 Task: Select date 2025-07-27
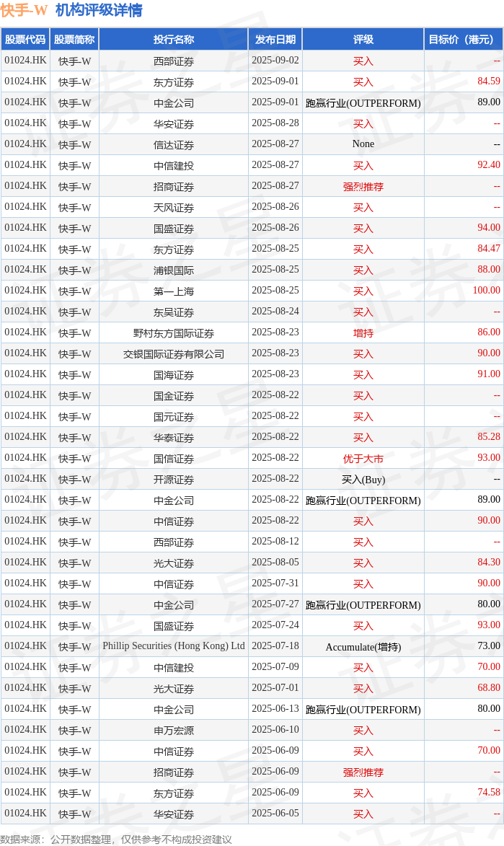(x=275, y=604)
